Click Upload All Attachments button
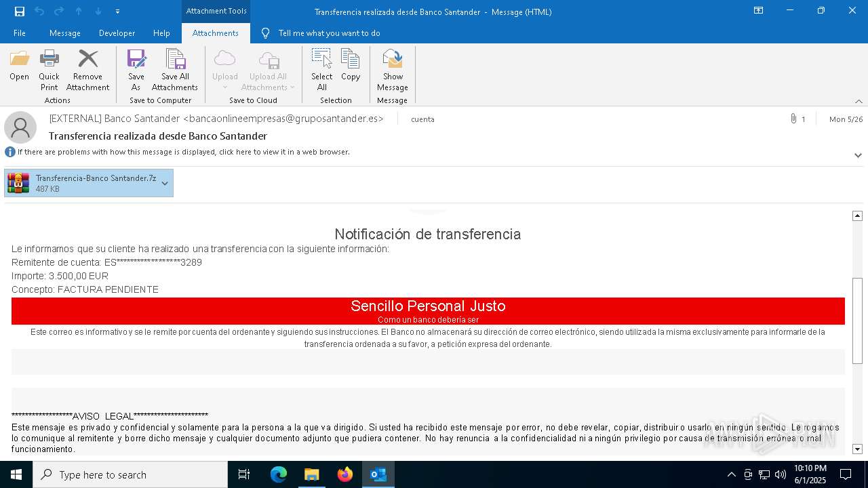 [x=269, y=70]
